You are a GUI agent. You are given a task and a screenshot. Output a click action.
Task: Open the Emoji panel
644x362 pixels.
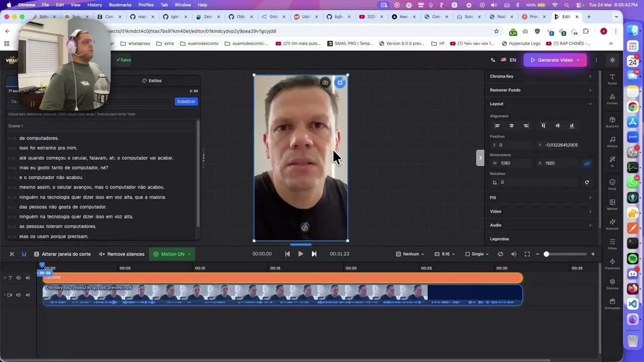(x=612, y=185)
